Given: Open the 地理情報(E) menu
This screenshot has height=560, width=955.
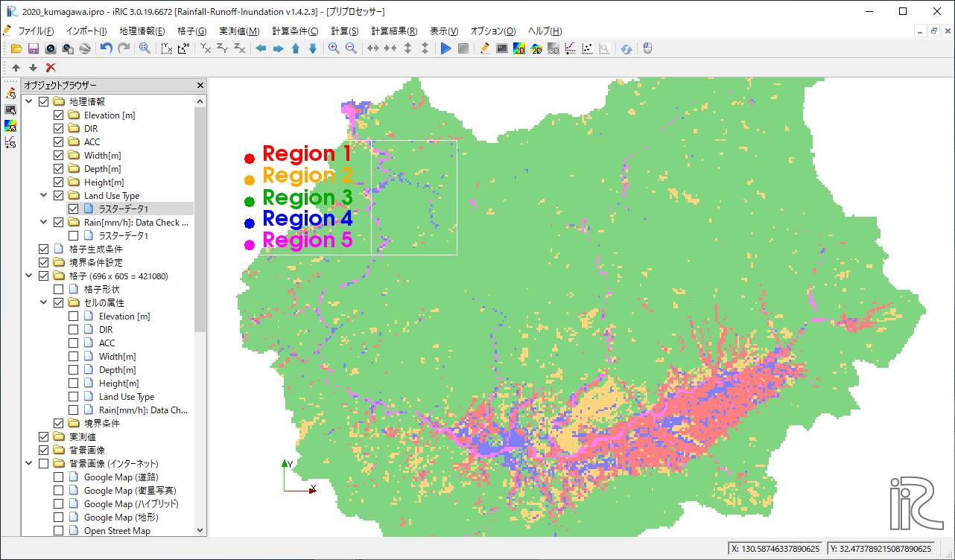Looking at the screenshot, I should (142, 31).
